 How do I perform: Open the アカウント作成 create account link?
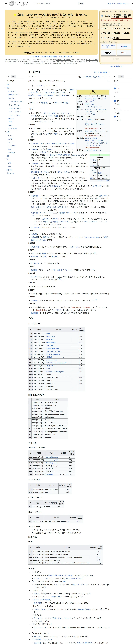(117, 4)
